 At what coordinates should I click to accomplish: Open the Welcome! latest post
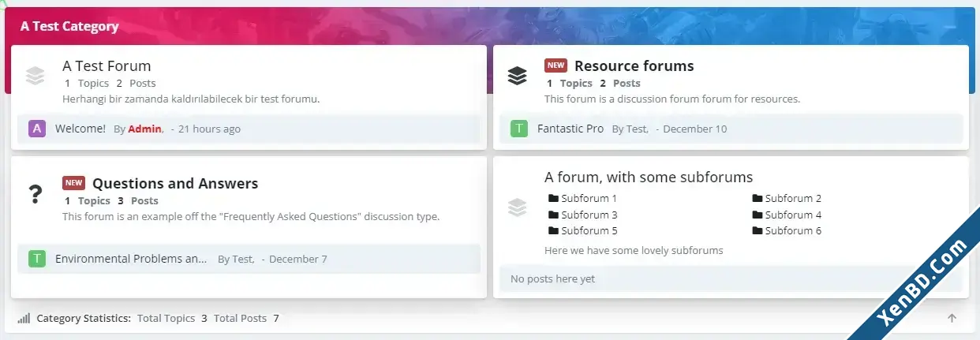tap(80, 129)
